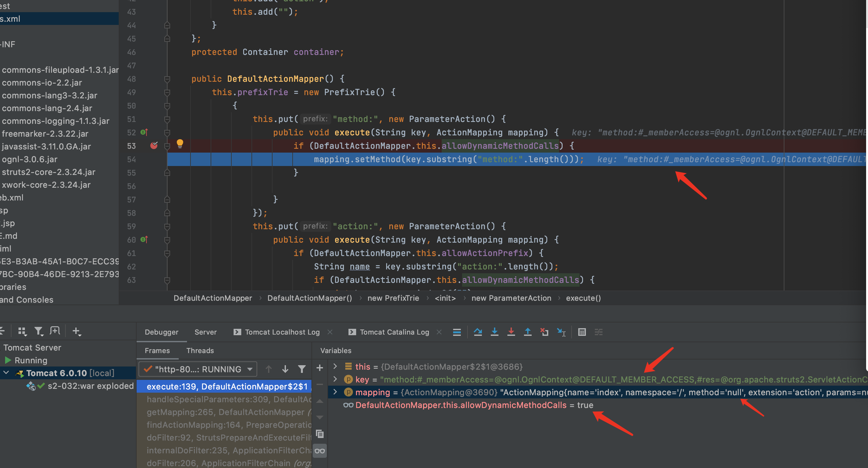Click the 'new PrefixTrie' breadcrumb
868x468 pixels.
[x=393, y=298]
